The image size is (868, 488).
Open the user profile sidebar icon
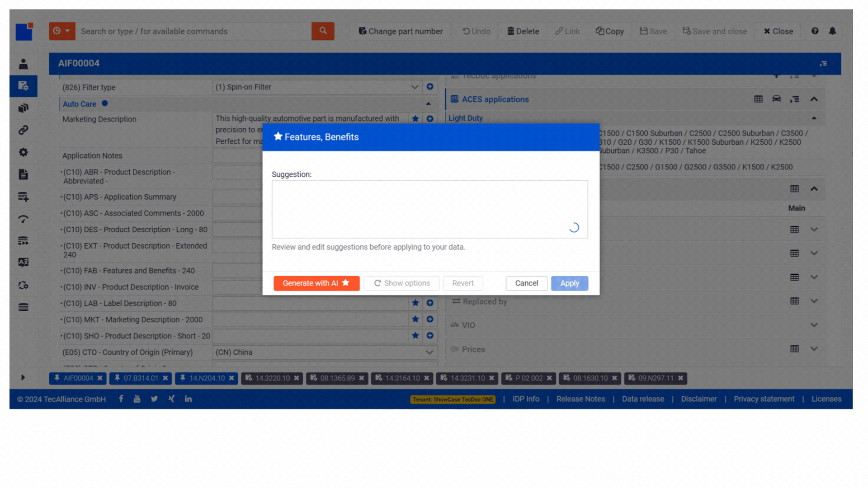click(24, 64)
